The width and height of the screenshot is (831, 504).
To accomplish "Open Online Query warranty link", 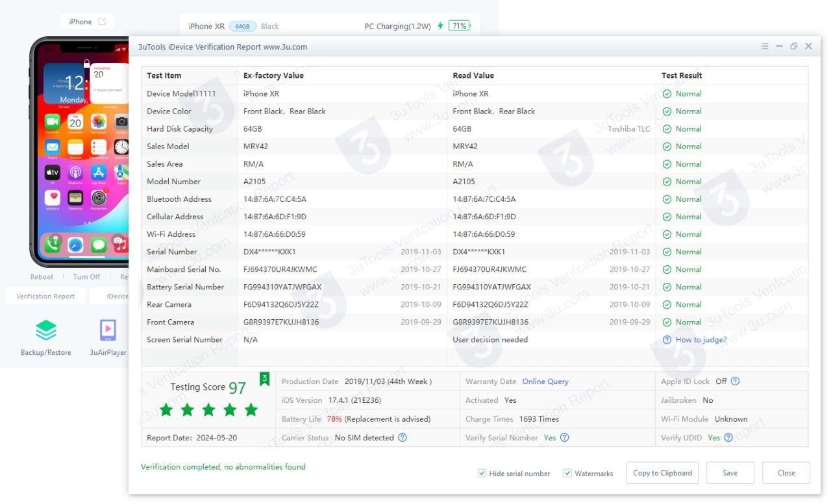I will tap(545, 381).
